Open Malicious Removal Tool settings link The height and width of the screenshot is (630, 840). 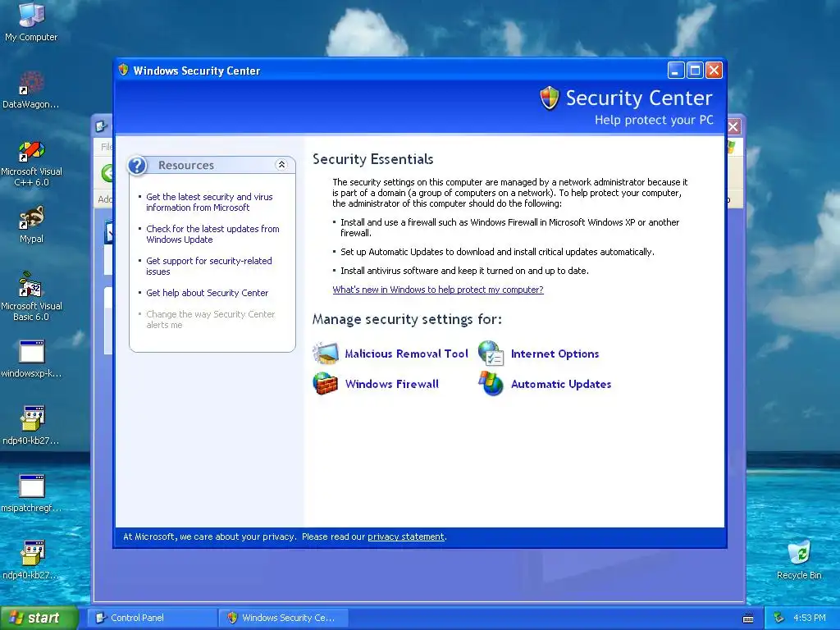click(407, 354)
